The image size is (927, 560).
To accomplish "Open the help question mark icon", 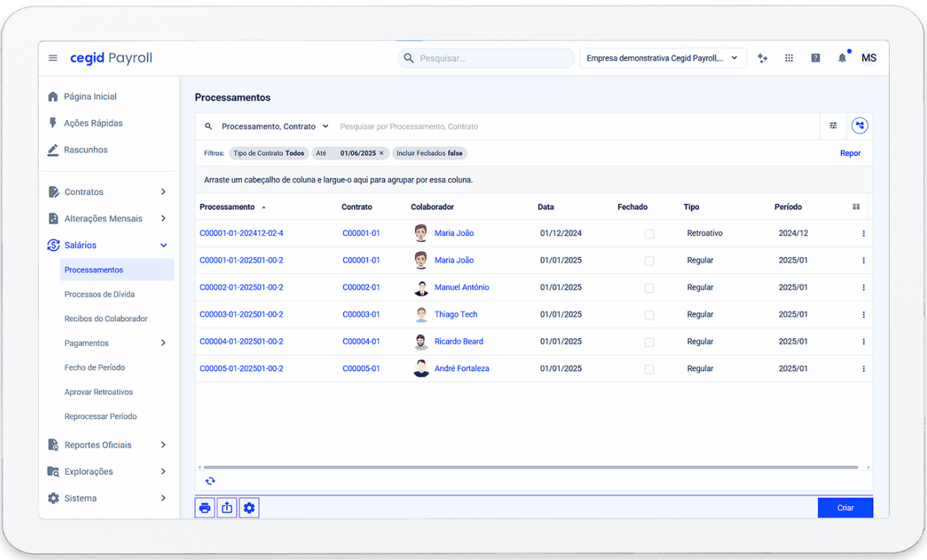I will click(816, 58).
